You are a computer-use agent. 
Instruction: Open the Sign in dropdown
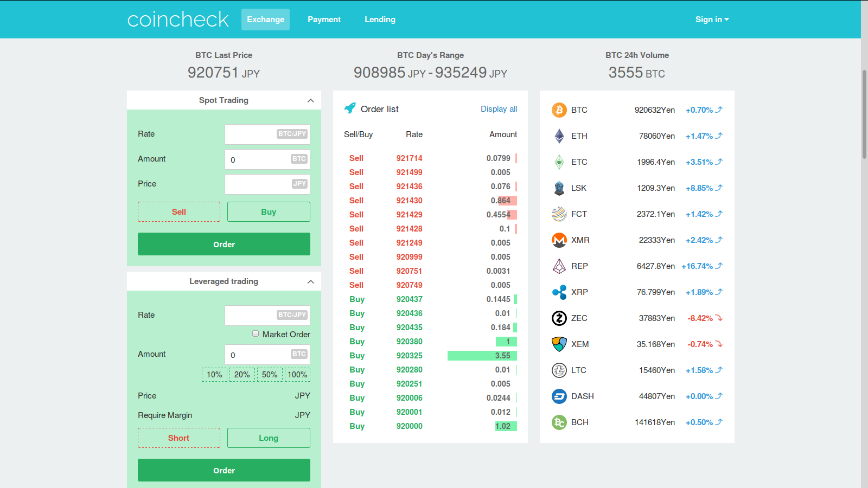[x=712, y=20]
